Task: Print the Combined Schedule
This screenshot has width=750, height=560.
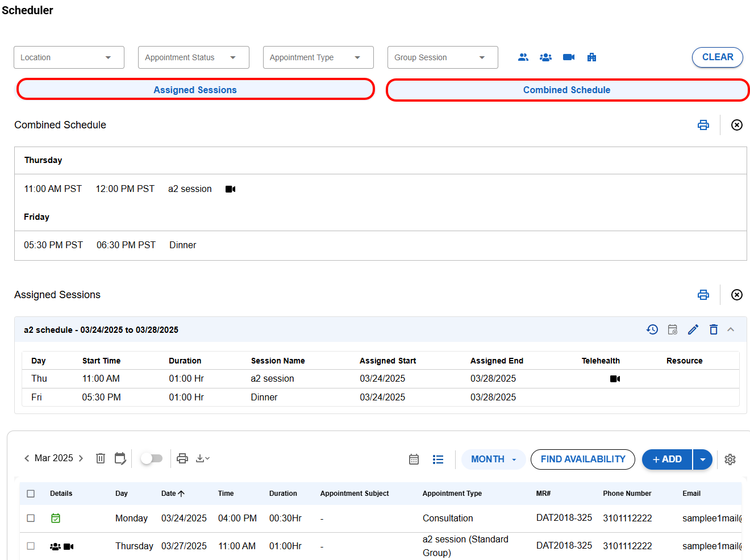Action: click(703, 125)
